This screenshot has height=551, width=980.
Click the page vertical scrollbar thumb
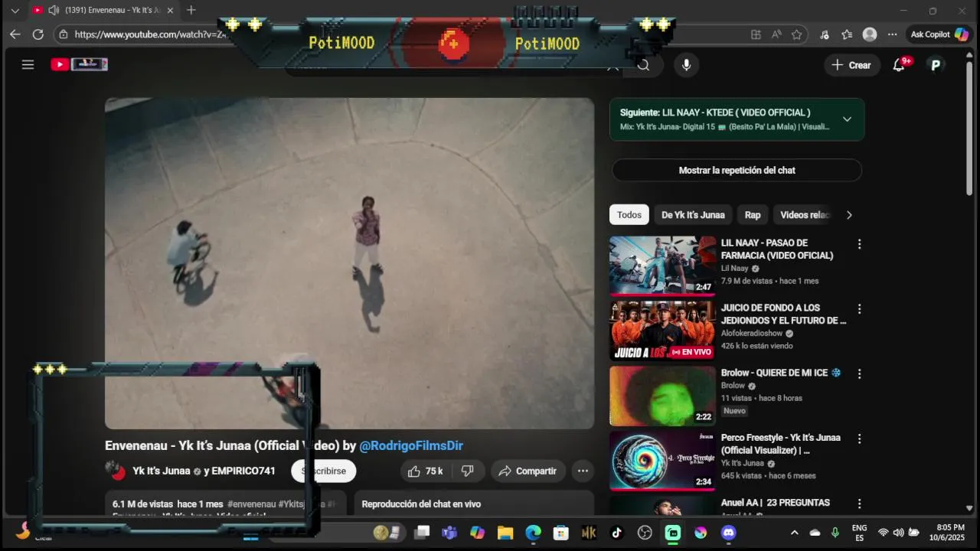tap(969, 130)
